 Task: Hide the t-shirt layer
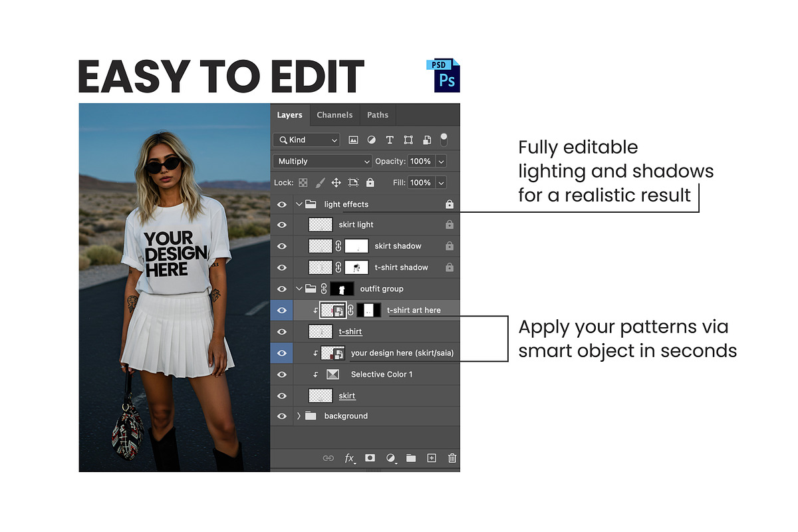[282, 331]
